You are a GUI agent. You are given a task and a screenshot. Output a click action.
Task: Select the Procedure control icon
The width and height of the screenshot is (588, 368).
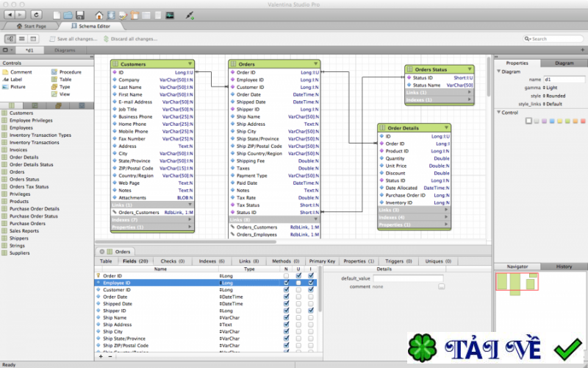click(x=54, y=72)
